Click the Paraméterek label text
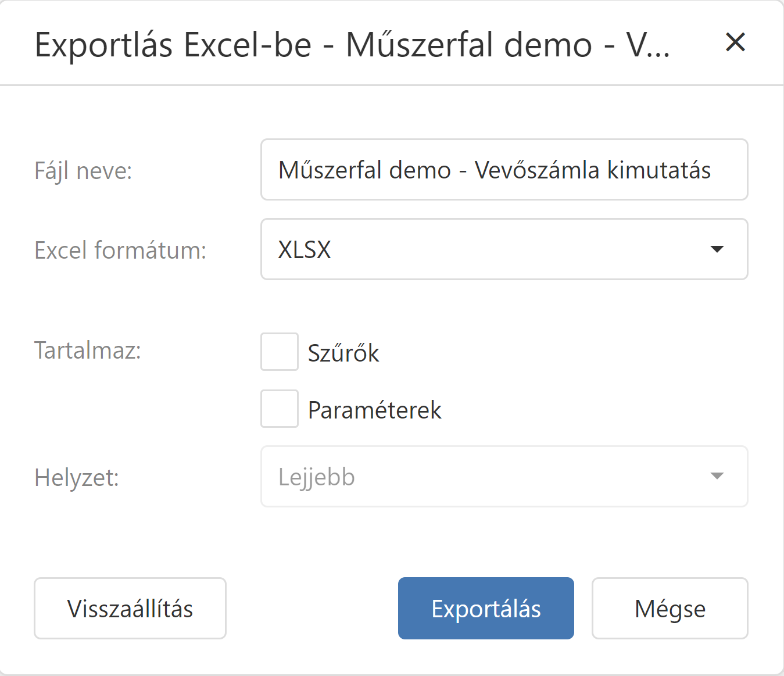The image size is (784, 676). pos(375,410)
